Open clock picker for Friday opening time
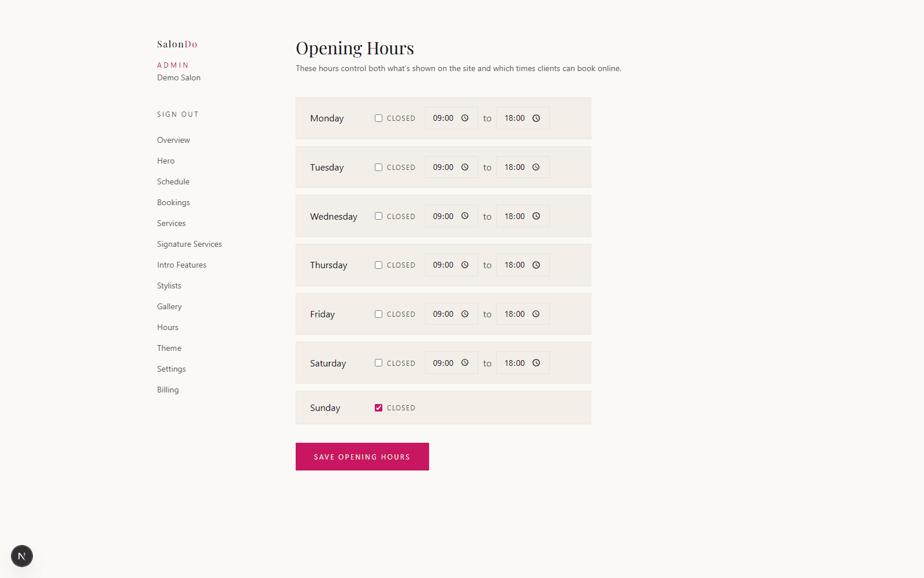 (465, 314)
